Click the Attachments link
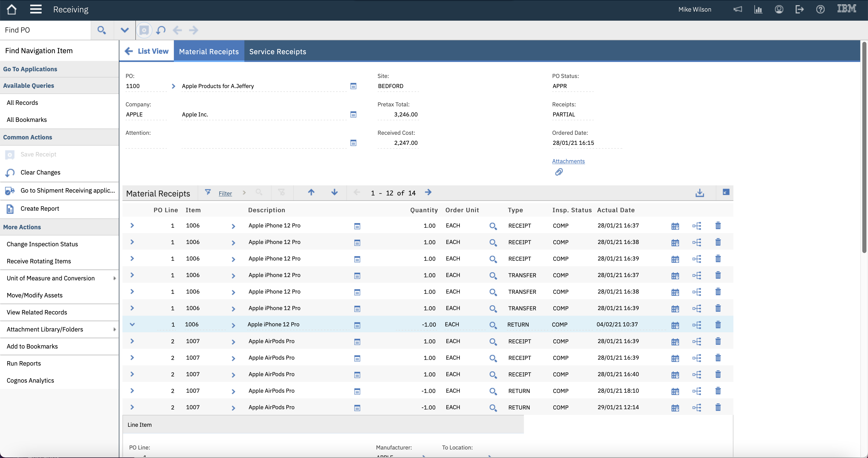The width and height of the screenshot is (868, 458). 568,161
